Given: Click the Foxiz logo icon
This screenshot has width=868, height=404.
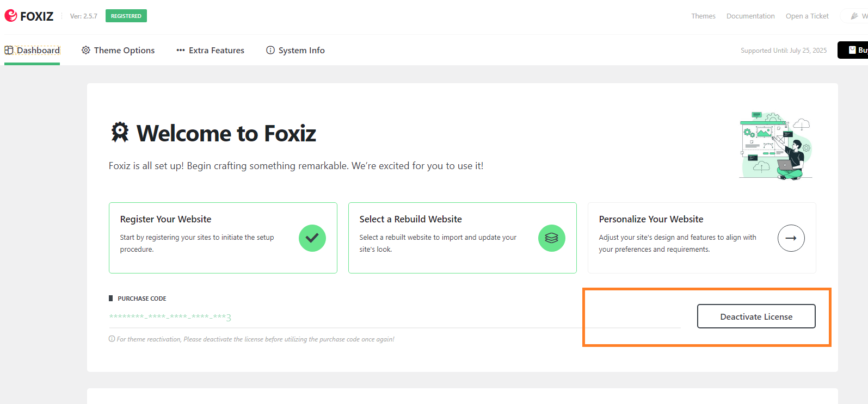Looking at the screenshot, I should [11, 16].
